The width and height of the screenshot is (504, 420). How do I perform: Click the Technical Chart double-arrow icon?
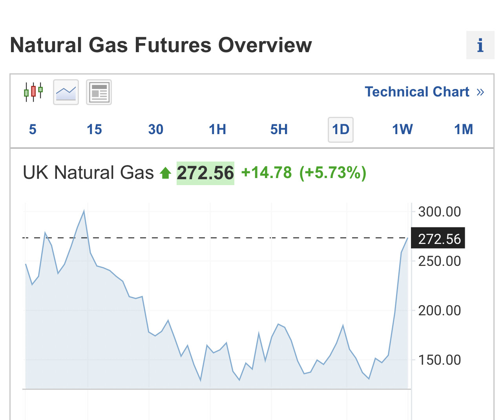[480, 92]
